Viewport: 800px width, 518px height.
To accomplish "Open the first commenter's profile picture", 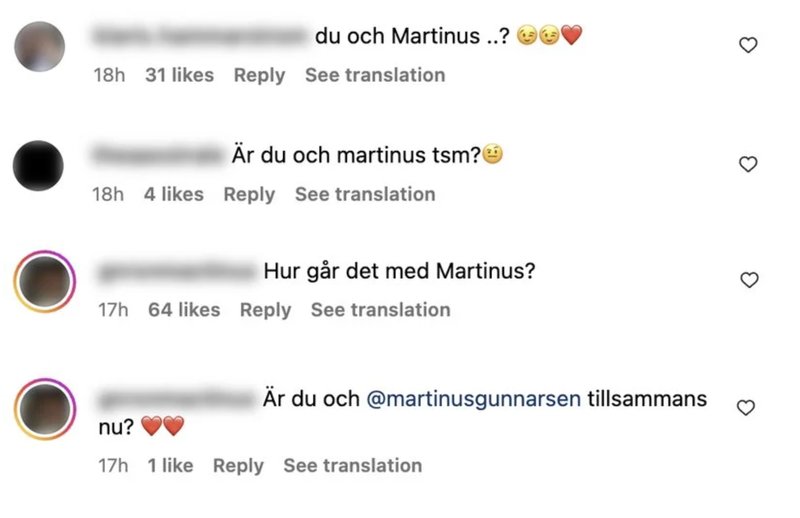I will click(x=39, y=46).
